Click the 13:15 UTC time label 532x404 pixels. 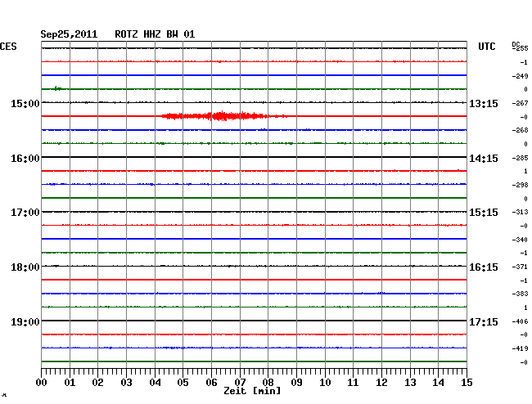(484, 103)
